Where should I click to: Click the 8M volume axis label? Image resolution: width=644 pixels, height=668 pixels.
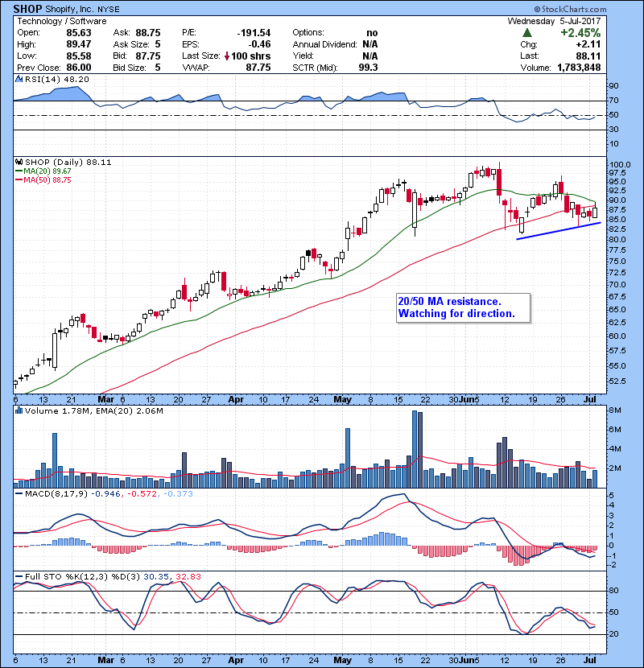coord(615,410)
